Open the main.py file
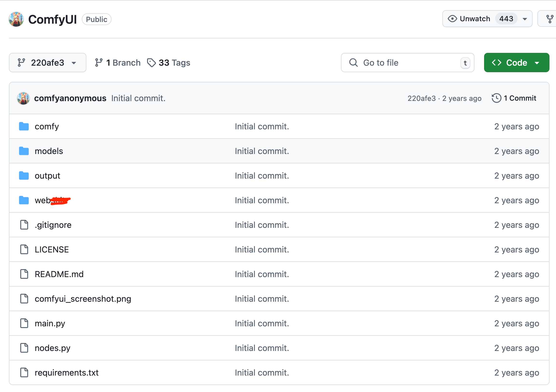This screenshot has width=556, height=392. pos(50,323)
